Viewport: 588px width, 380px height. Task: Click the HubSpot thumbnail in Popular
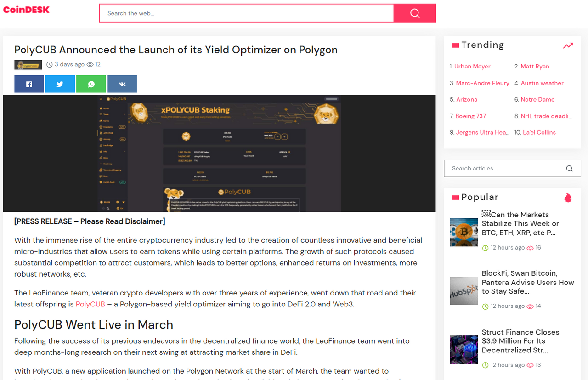pos(464,291)
